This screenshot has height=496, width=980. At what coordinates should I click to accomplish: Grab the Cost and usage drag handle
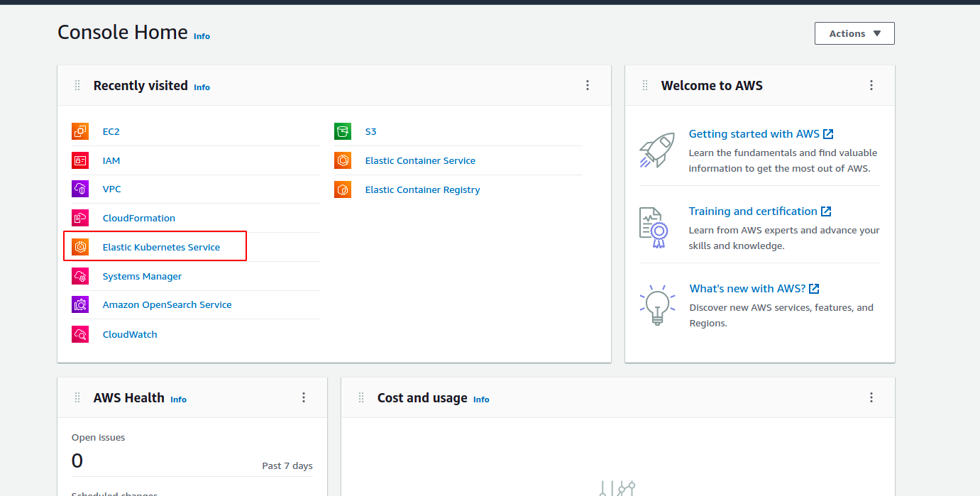(361, 397)
